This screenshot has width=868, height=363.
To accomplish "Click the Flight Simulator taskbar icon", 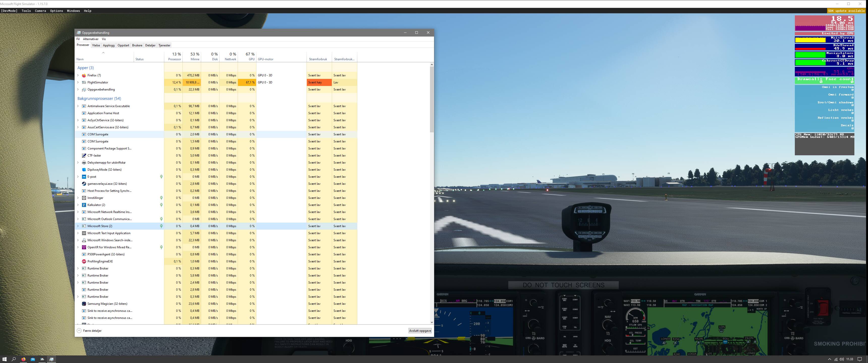I will click(x=42, y=359).
